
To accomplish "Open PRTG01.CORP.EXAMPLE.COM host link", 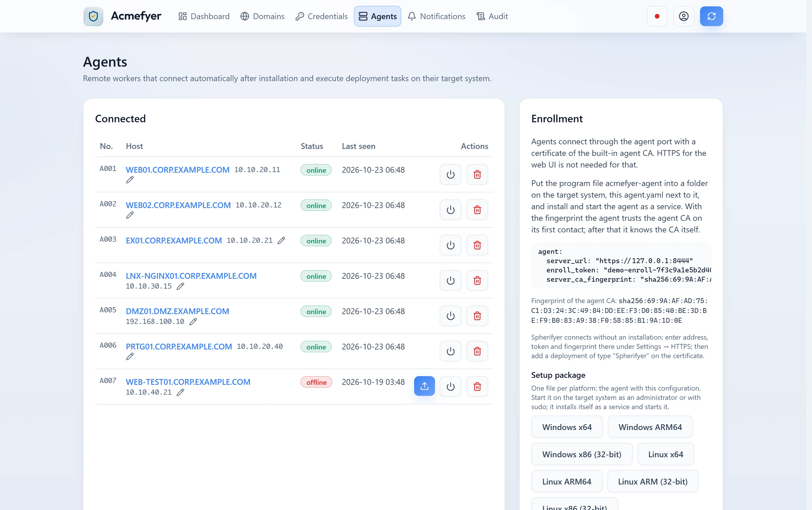I will [x=179, y=347].
